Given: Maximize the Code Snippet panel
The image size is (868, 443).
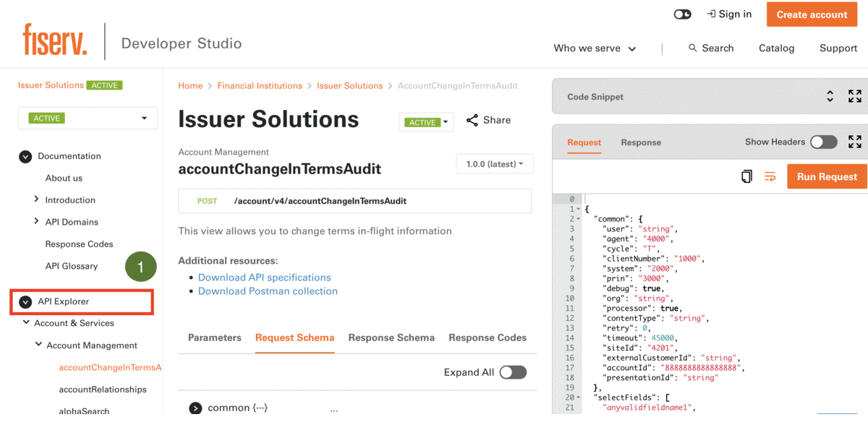Looking at the screenshot, I should (854, 97).
